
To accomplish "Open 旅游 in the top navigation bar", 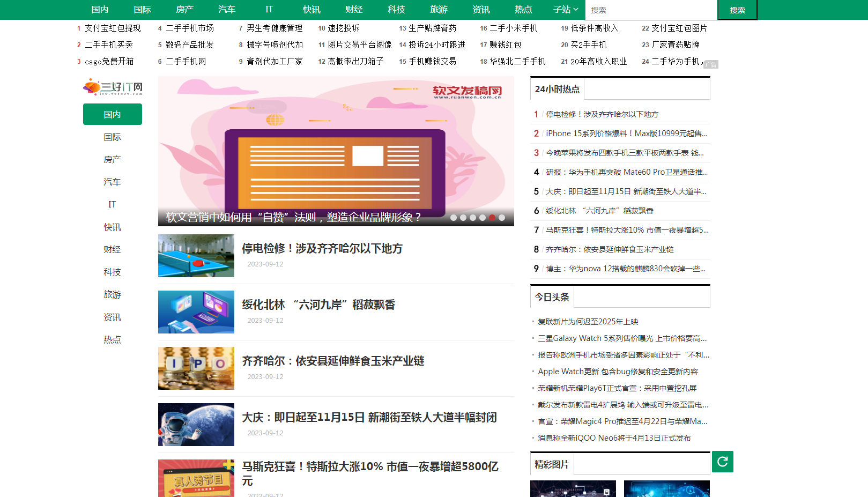I will point(439,10).
